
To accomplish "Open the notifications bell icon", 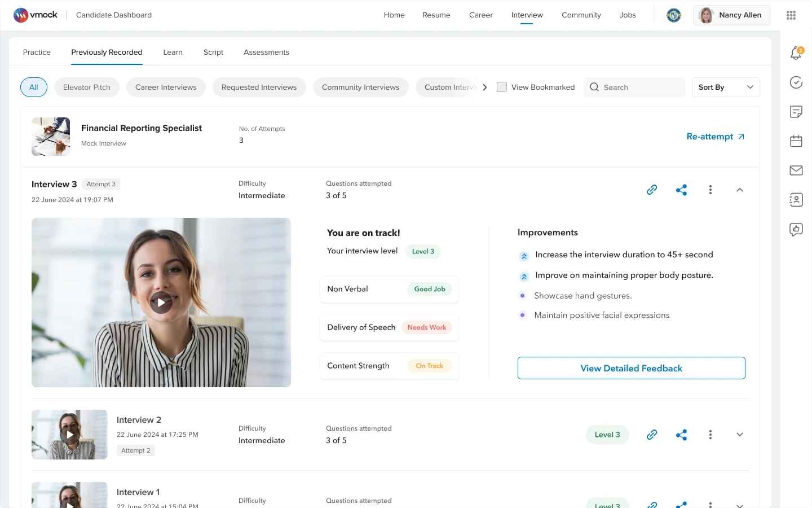I will pos(796,53).
